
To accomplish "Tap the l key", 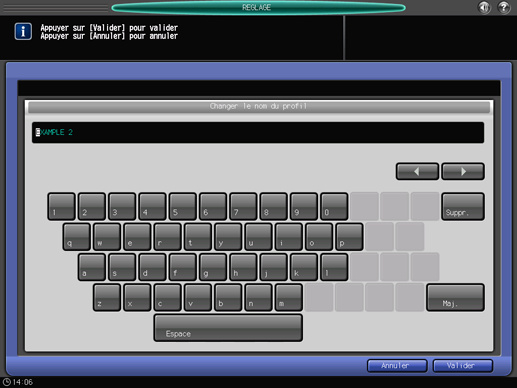I will click(334, 267).
